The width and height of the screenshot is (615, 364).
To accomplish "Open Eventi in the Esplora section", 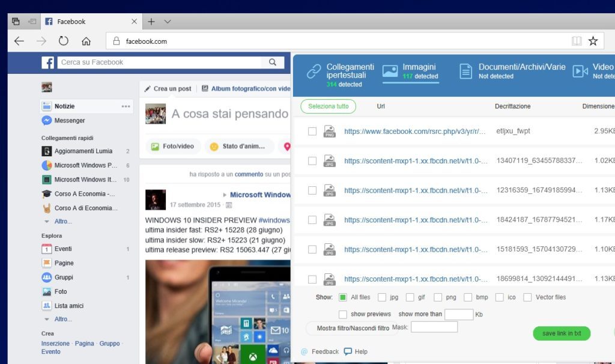I will tap(57, 249).
